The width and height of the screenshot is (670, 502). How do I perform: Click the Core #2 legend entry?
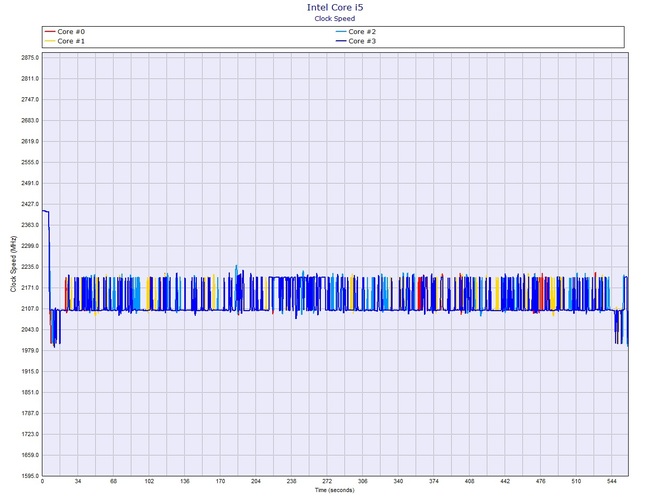[x=356, y=32]
